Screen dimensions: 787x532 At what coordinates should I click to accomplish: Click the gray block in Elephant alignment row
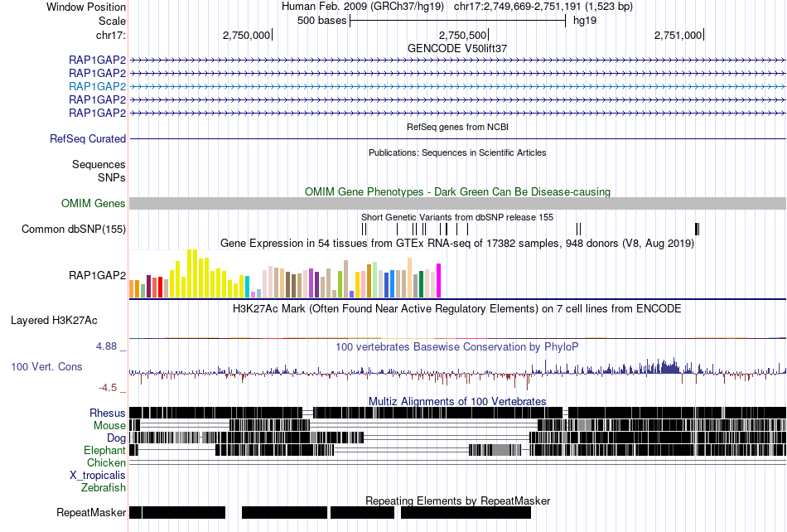(500, 450)
